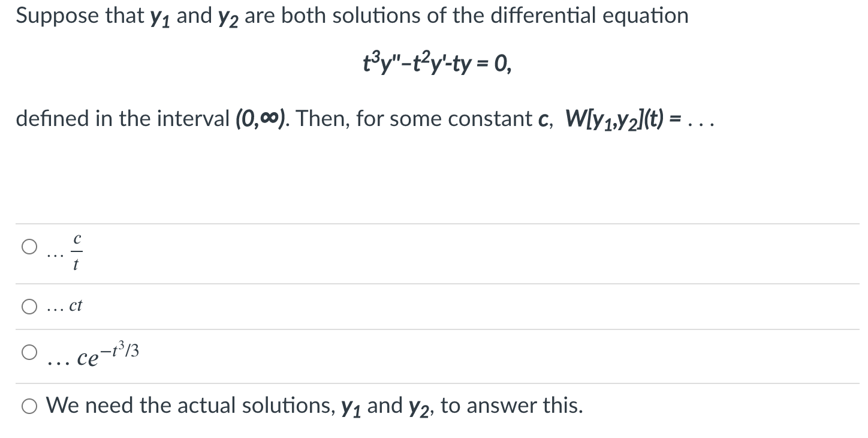Click the row containing answer c/t
The width and height of the screenshot is (868, 438).
[x=420, y=252]
